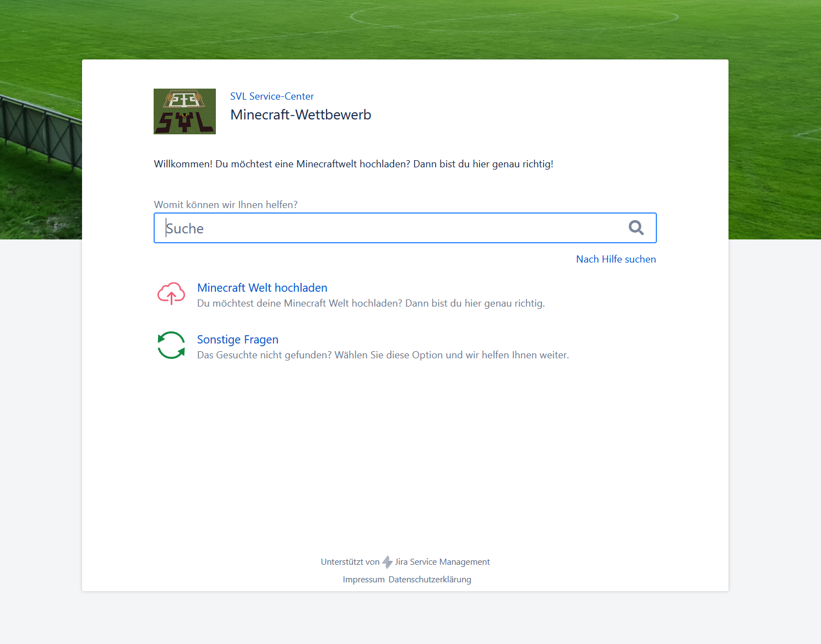
Task: Open the Nach Hilfe suchen link
Action: coord(616,259)
